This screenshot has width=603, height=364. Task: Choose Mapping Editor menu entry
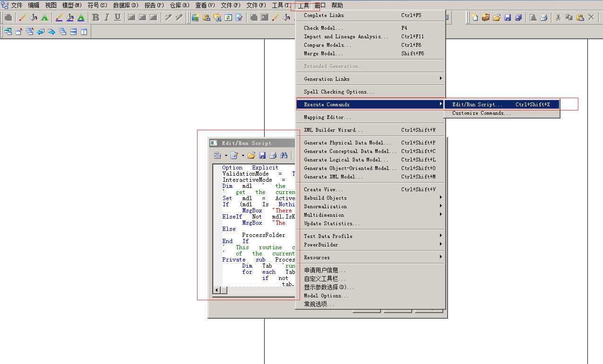click(x=371, y=117)
